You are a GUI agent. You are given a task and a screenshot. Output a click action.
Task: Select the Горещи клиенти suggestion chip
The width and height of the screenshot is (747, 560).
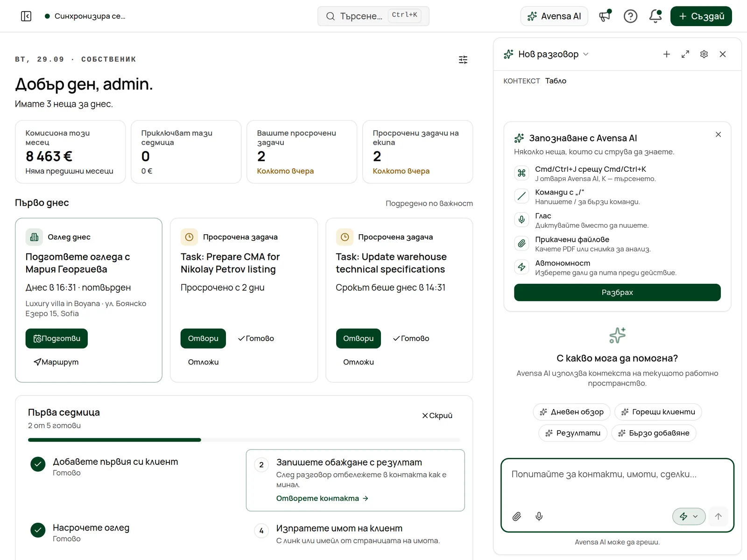[x=658, y=412]
